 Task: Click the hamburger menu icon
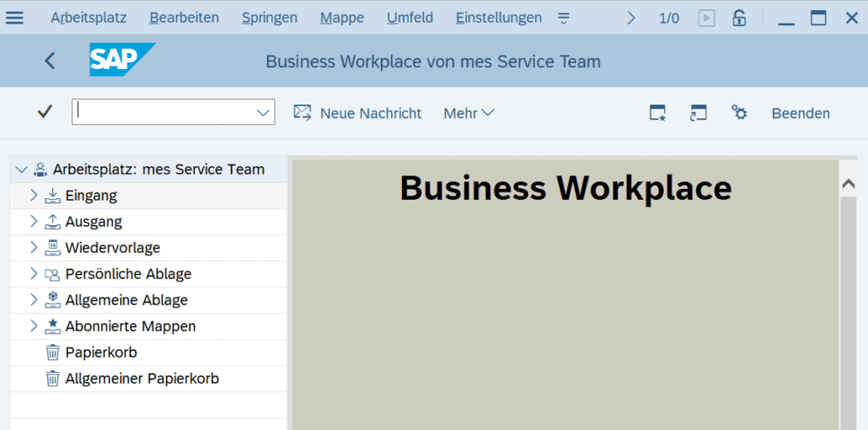15,18
